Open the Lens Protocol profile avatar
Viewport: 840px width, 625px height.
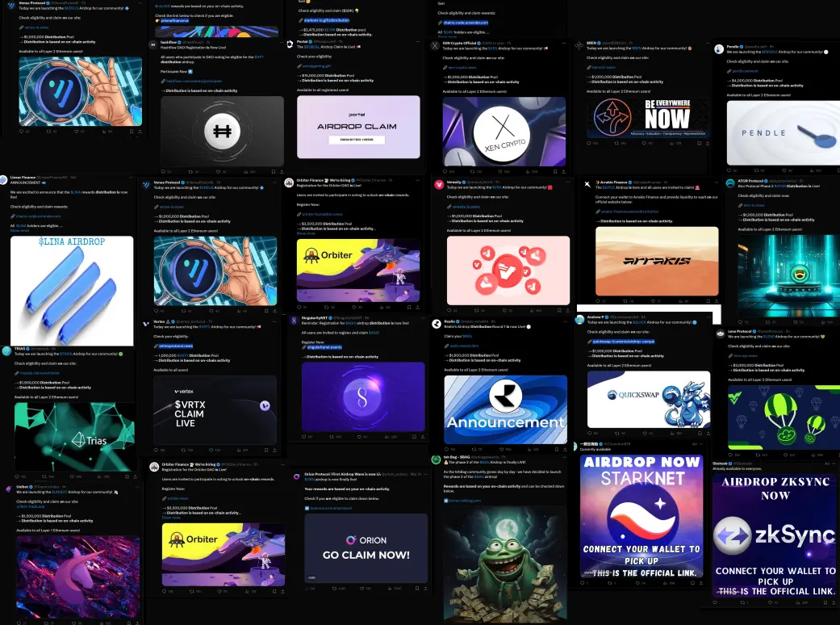pyautogui.click(x=721, y=333)
